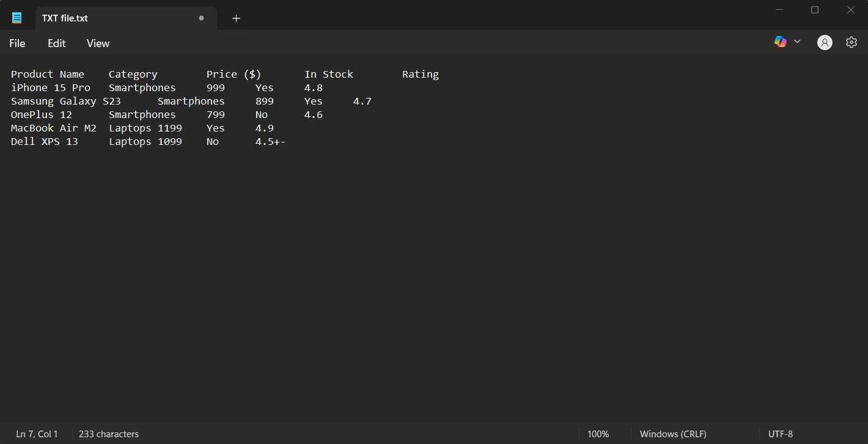Click 'Smartphones' in the OnePlus row
The image size is (868, 444).
coord(142,115)
